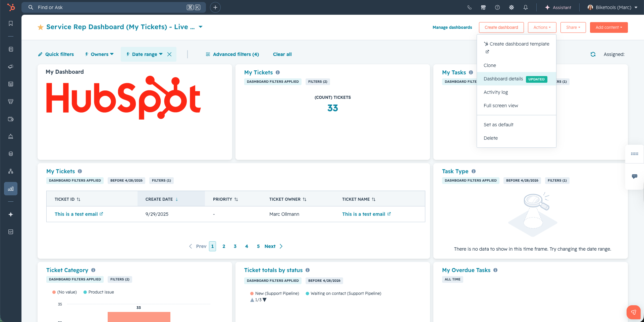The image size is (644, 322).
Task: Open Dashboard details menu item
Action: click(517, 79)
